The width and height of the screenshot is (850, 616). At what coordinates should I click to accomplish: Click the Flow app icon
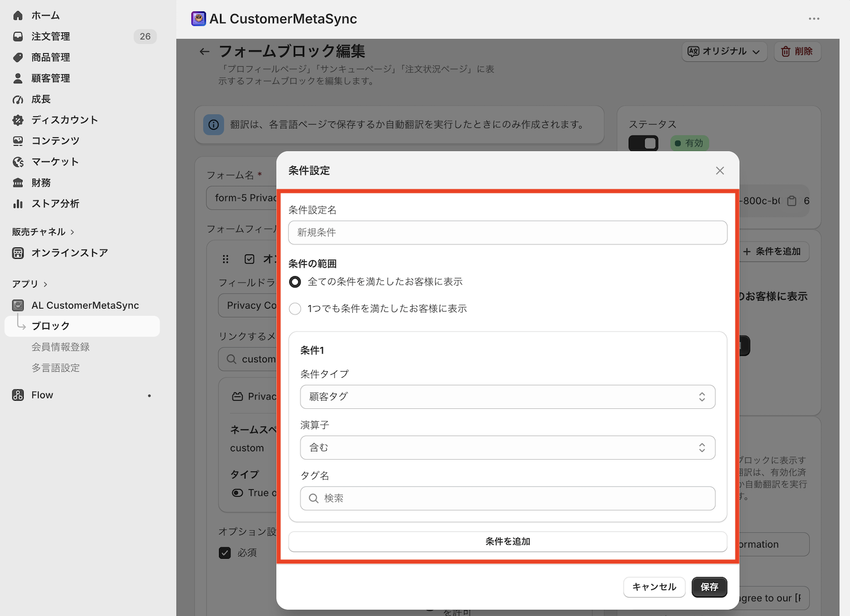pos(18,395)
